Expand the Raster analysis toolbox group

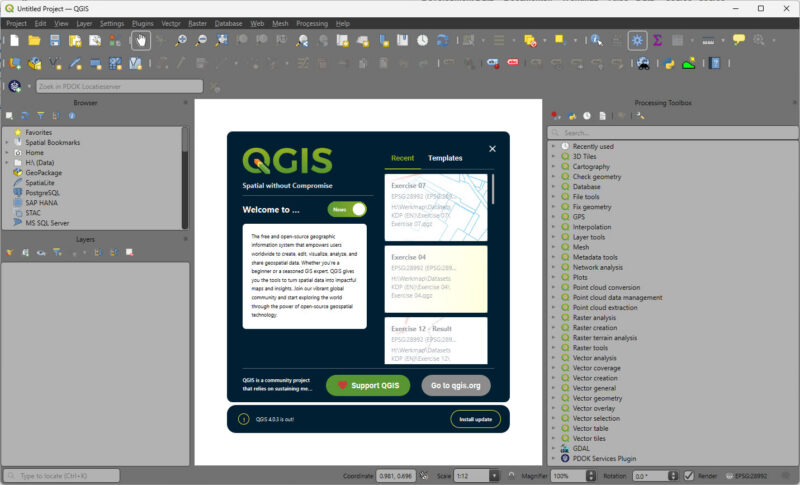(553, 318)
